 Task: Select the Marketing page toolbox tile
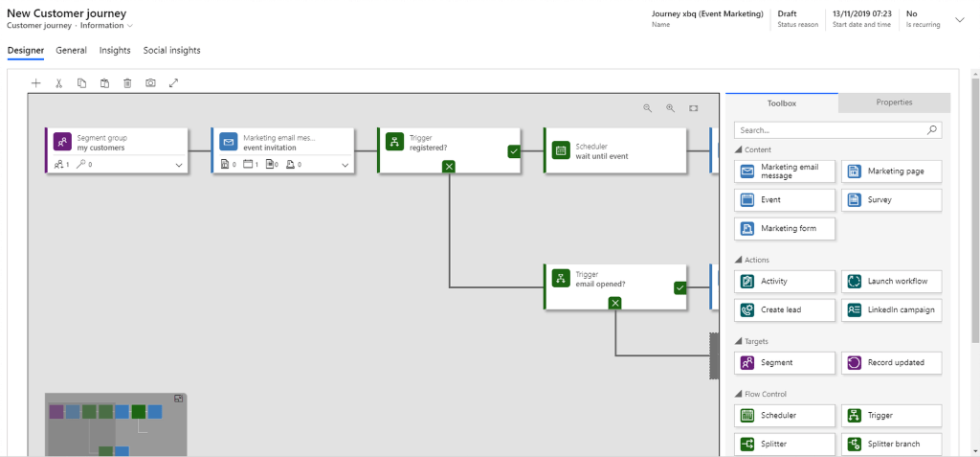[892, 171]
